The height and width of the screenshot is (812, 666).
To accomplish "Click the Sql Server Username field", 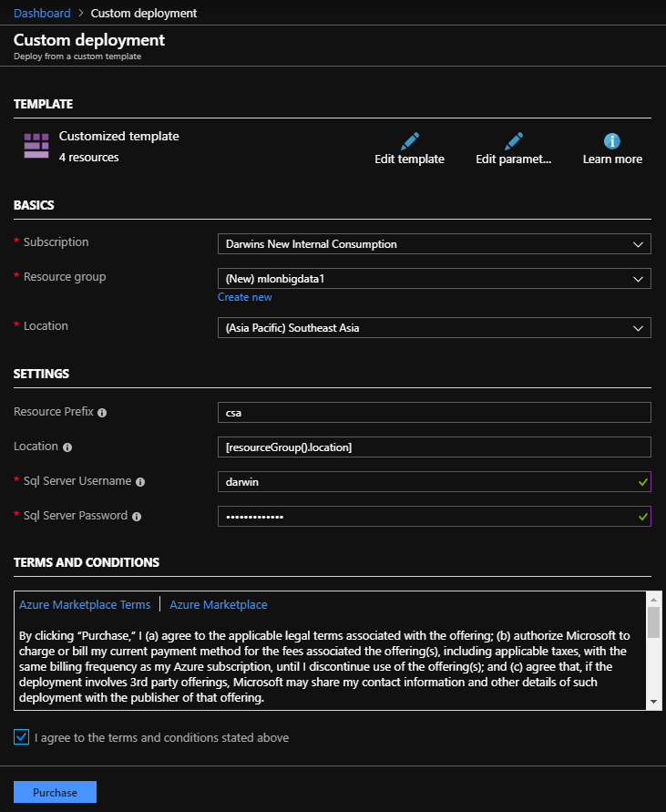I will coord(434,482).
